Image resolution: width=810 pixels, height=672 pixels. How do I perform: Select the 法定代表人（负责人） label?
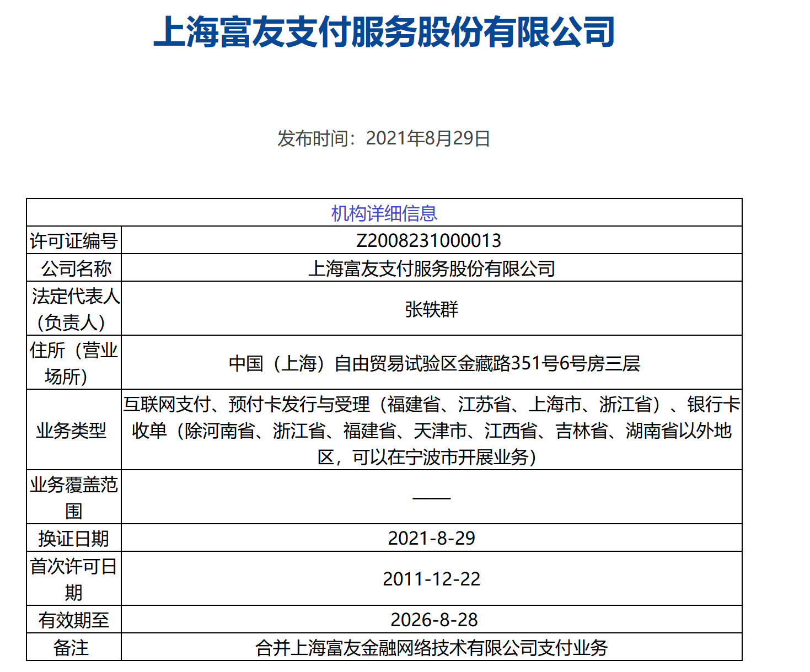(74, 309)
